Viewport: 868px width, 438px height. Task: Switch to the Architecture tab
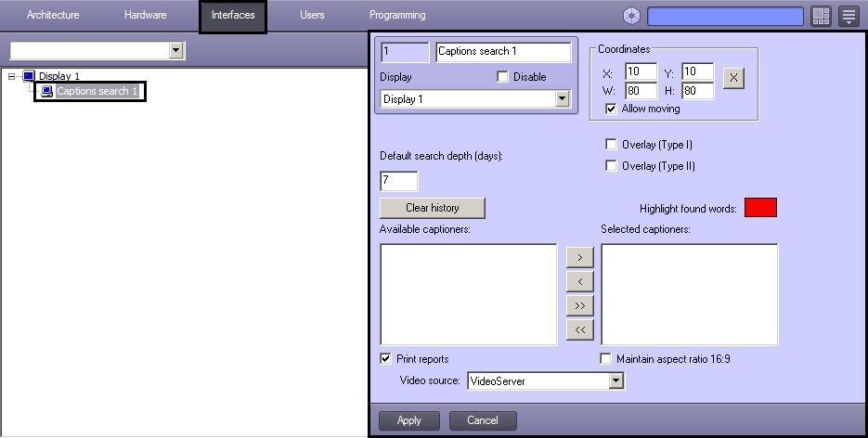[53, 15]
